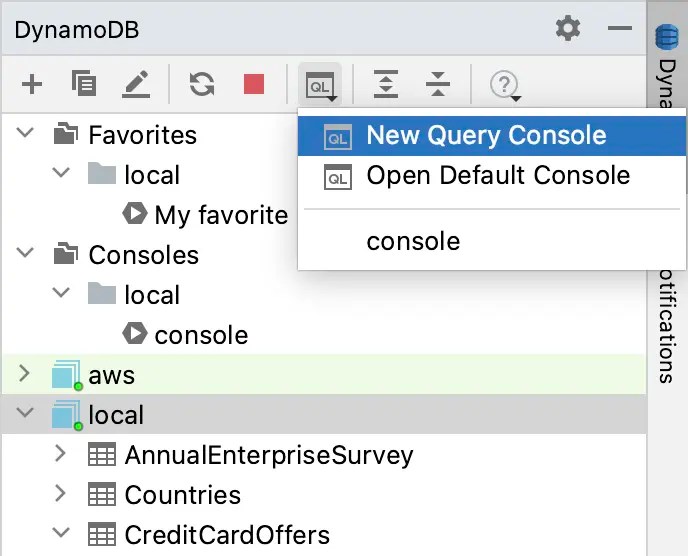Open DynamoDB panel settings gear
688x556 pixels.
568,29
